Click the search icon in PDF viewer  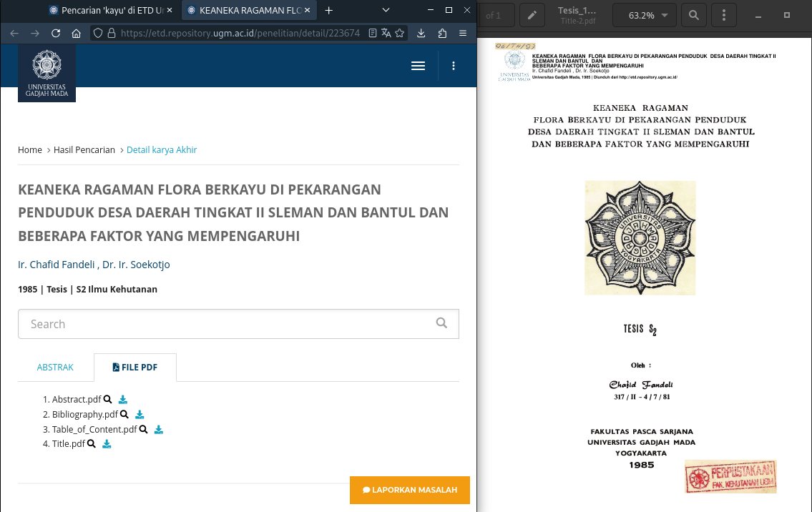coord(693,16)
